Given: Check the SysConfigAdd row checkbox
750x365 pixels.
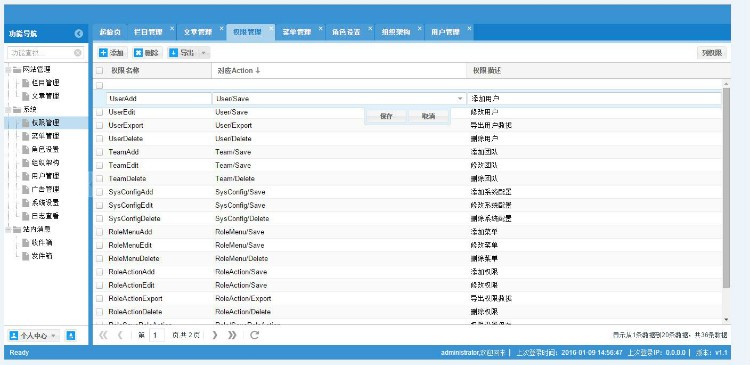Looking at the screenshot, I should pos(99,192).
